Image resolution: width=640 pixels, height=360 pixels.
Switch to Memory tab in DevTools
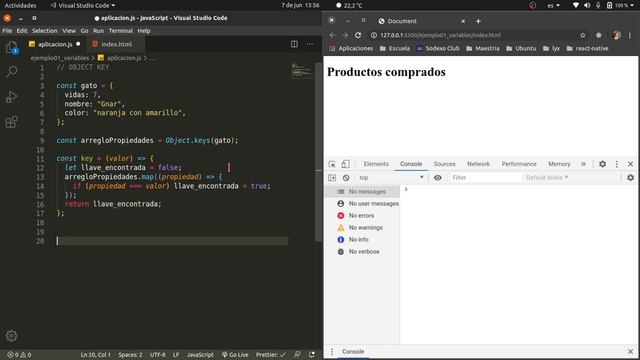[559, 164]
